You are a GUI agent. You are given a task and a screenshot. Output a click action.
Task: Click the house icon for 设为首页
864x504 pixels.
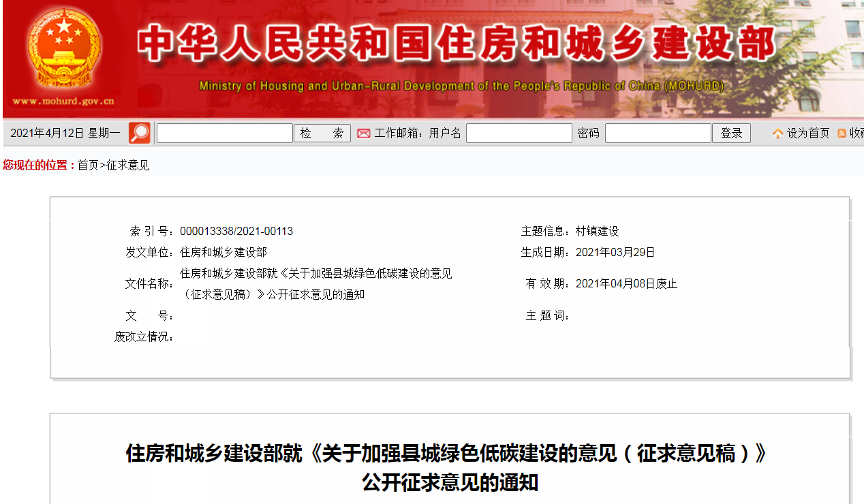[777, 133]
